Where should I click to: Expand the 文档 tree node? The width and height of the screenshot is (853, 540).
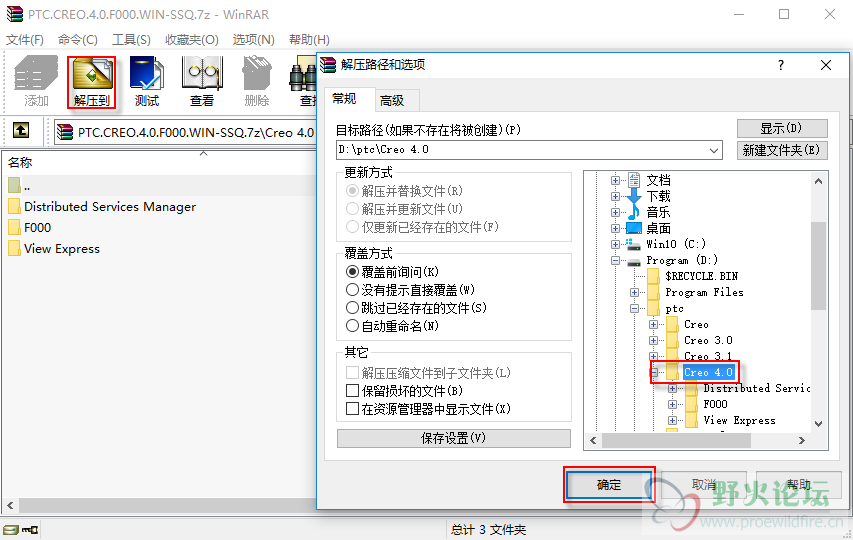[x=615, y=180]
